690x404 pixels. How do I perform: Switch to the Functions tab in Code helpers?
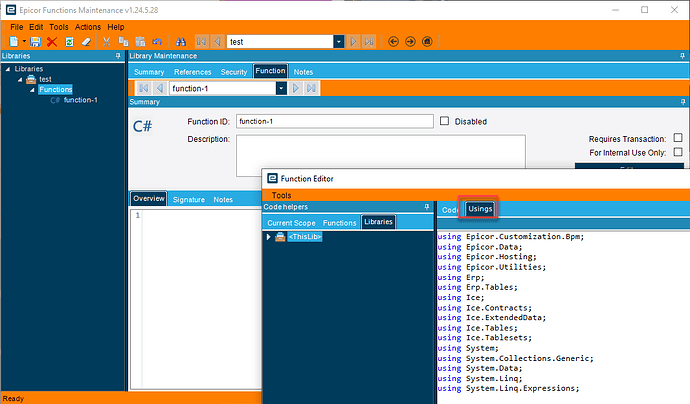pyautogui.click(x=339, y=223)
